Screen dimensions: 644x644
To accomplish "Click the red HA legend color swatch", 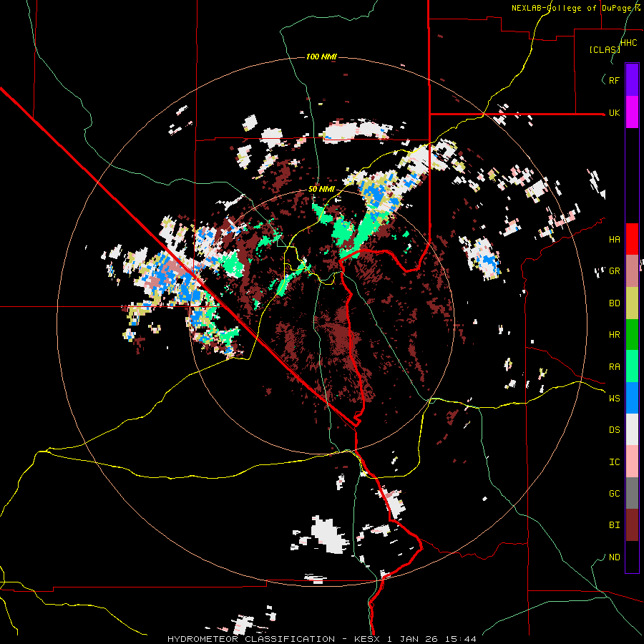I will [632, 239].
